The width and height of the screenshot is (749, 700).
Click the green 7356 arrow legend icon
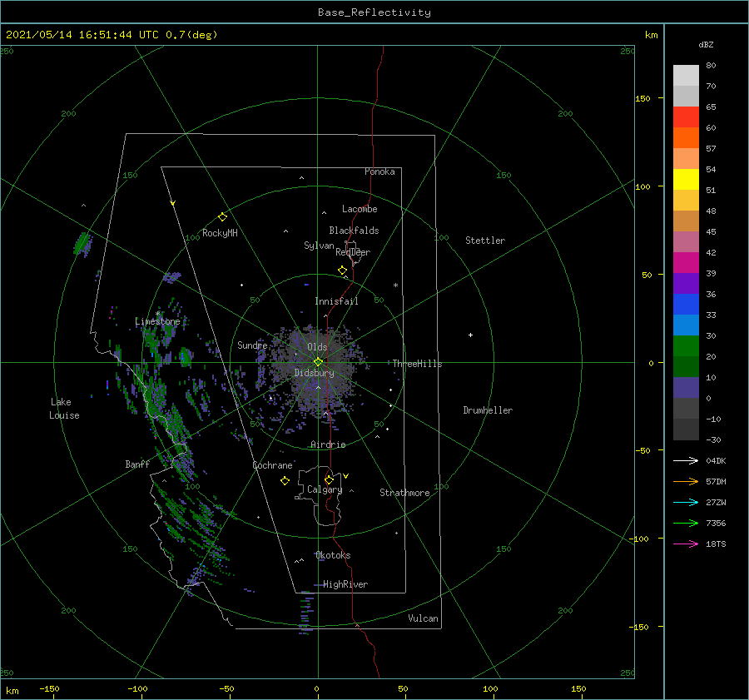point(686,524)
